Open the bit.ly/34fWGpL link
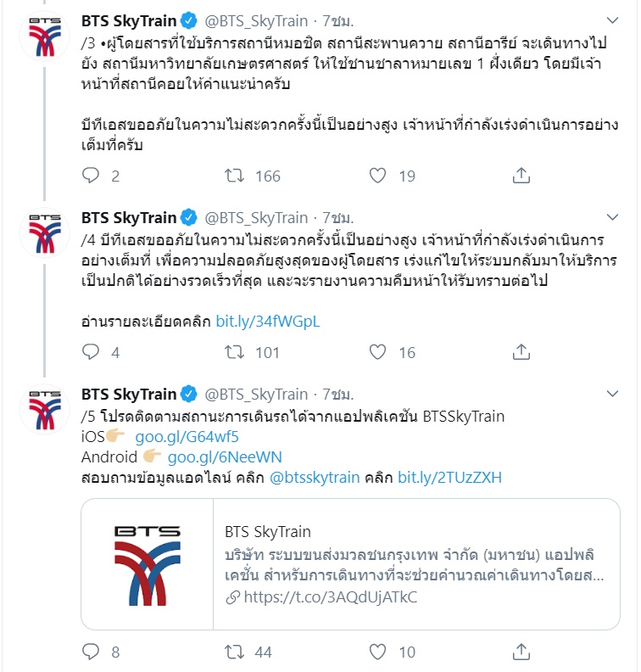Image resolution: width=641 pixels, height=672 pixels. tap(268, 322)
